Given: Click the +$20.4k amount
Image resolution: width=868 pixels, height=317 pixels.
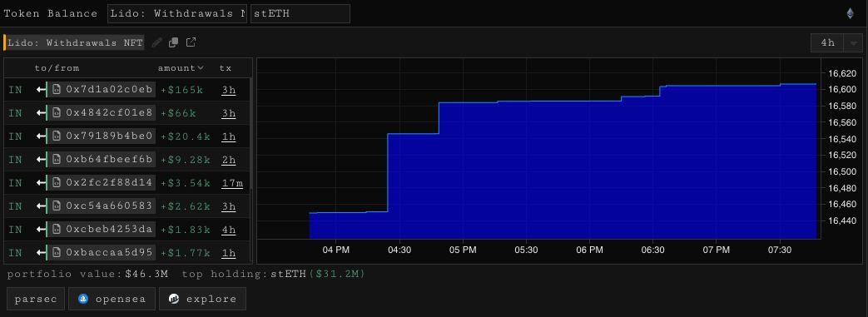Looking at the screenshot, I should coord(186,136).
